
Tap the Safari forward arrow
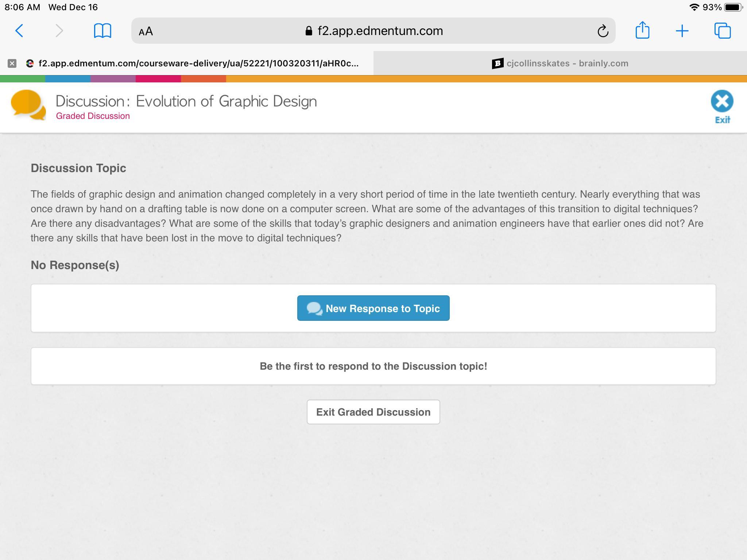(x=59, y=31)
